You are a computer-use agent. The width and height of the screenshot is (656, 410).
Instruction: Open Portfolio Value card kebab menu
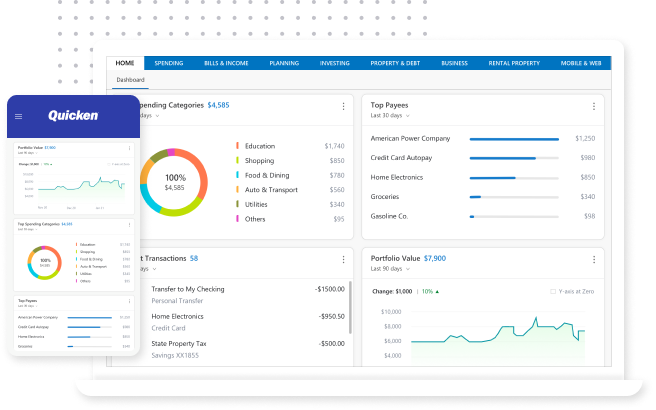click(594, 258)
